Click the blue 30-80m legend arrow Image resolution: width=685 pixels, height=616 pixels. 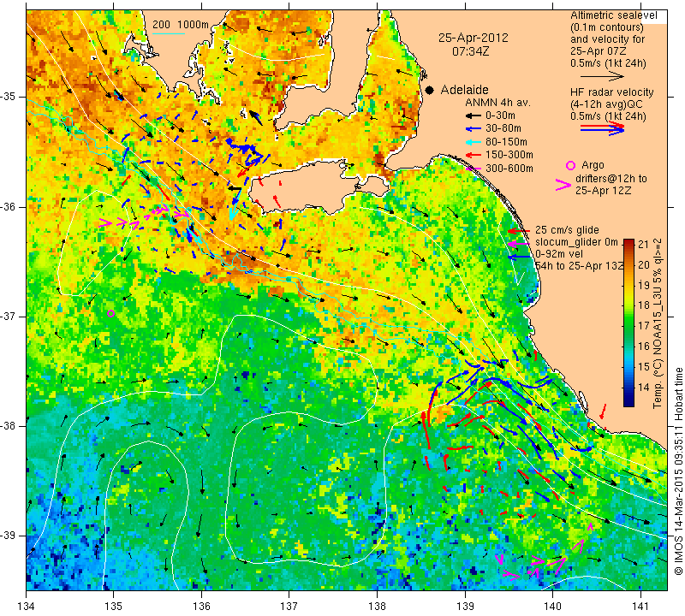pos(473,129)
